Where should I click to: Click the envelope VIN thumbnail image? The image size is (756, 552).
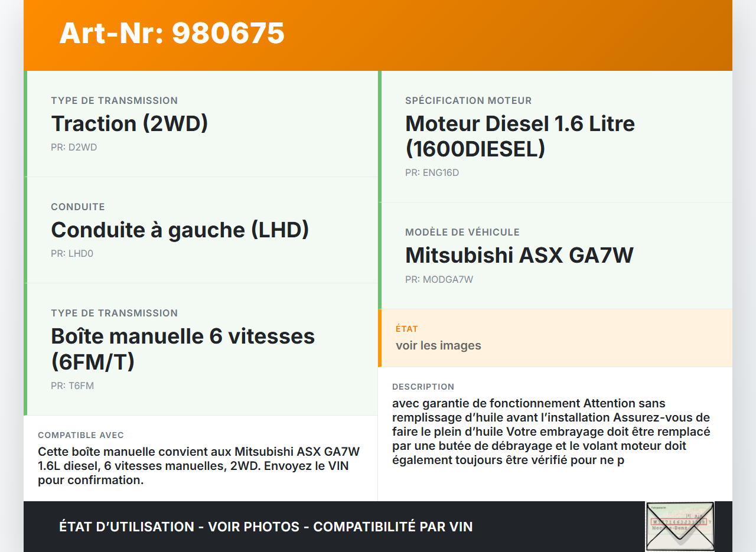680,527
